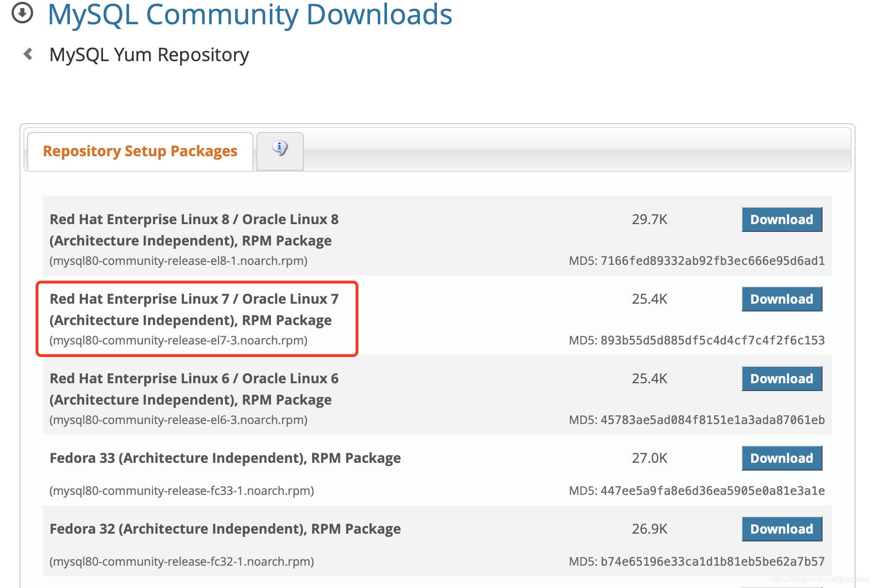Select the Repository Setup Packages tab

tap(140, 151)
